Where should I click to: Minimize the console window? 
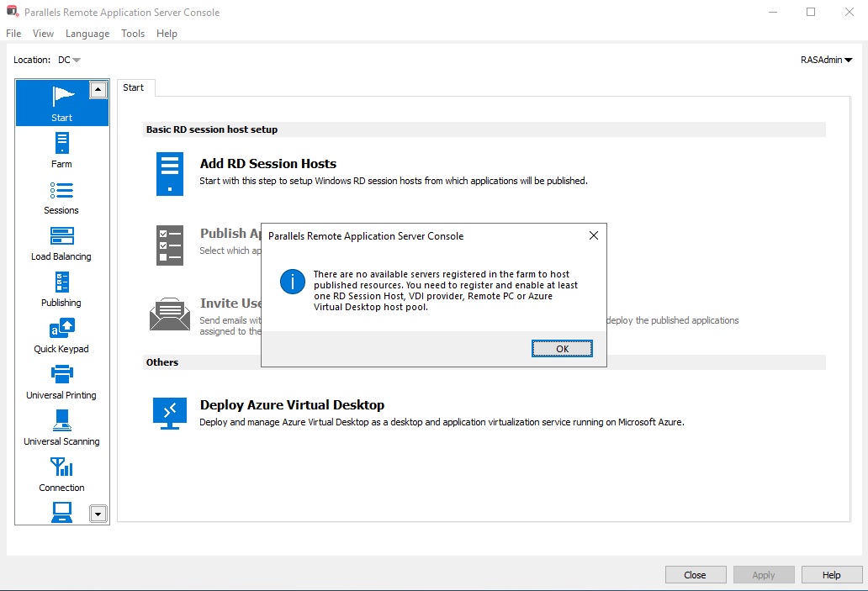point(773,12)
